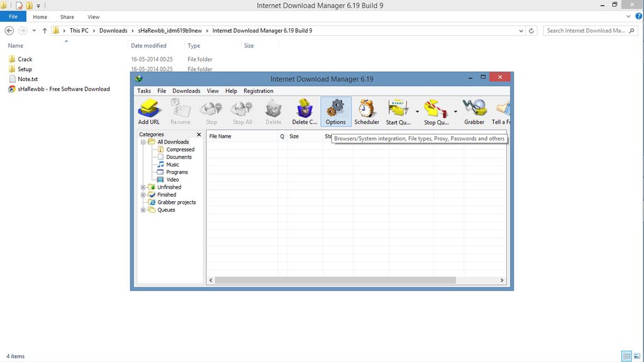The height and width of the screenshot is (362, 644).
Task: Select the Crack folder
Action: [x=25, y=60]
